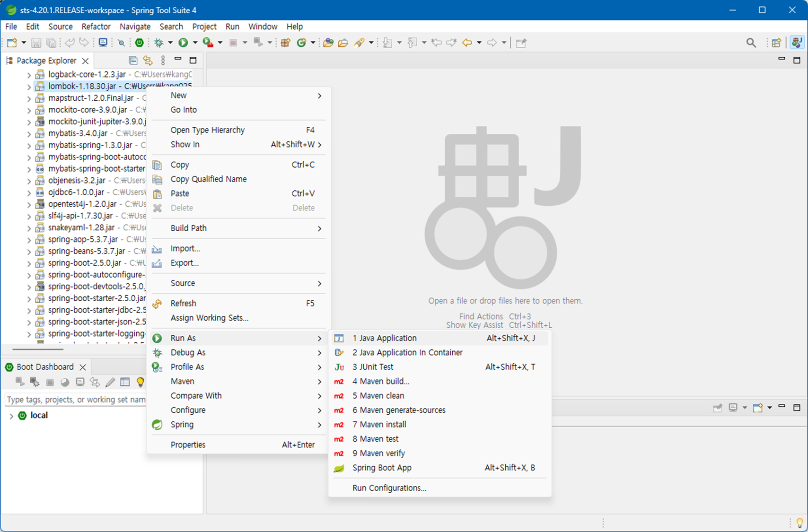Click the green Run toolbar button
Image resolution: width=808 pixels, height=532 pixels.
point(183,43)
